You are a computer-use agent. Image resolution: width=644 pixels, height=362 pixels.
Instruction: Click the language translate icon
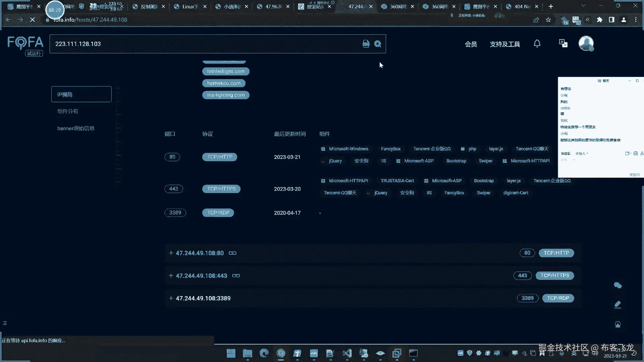tap(563, 44)
